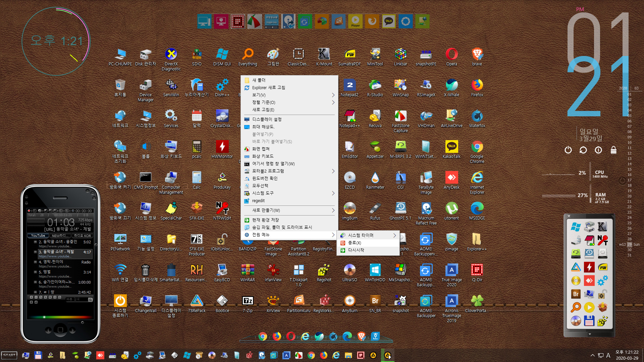Open the CloverPorta desktop icon
644x362 pixels.
[477, 304]
